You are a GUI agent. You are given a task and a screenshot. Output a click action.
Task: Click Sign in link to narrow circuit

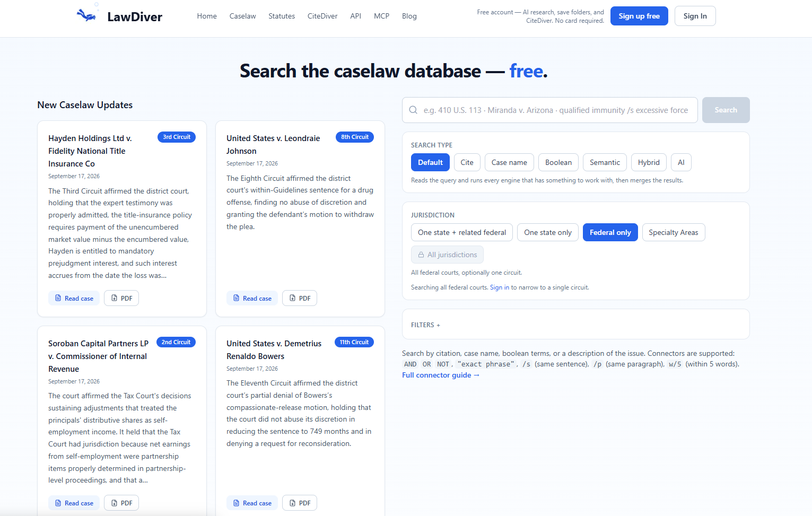pyautogui.click(x=500, y=287)
